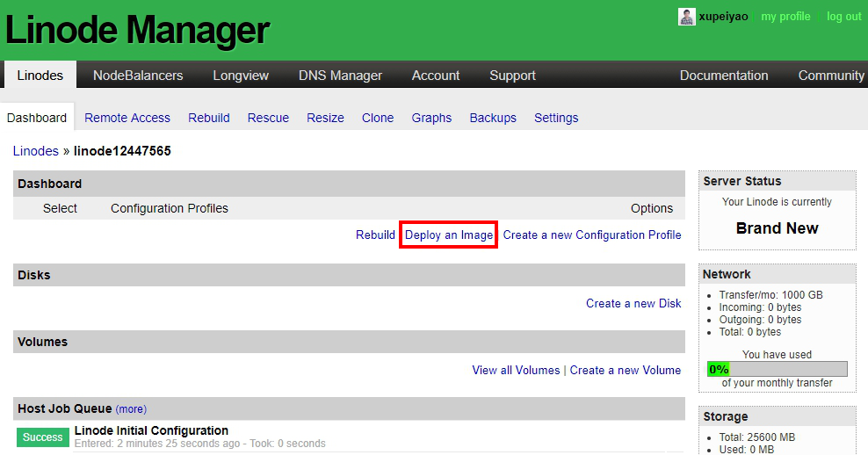Open the Remote Access sub-tab

pos(127,118)
